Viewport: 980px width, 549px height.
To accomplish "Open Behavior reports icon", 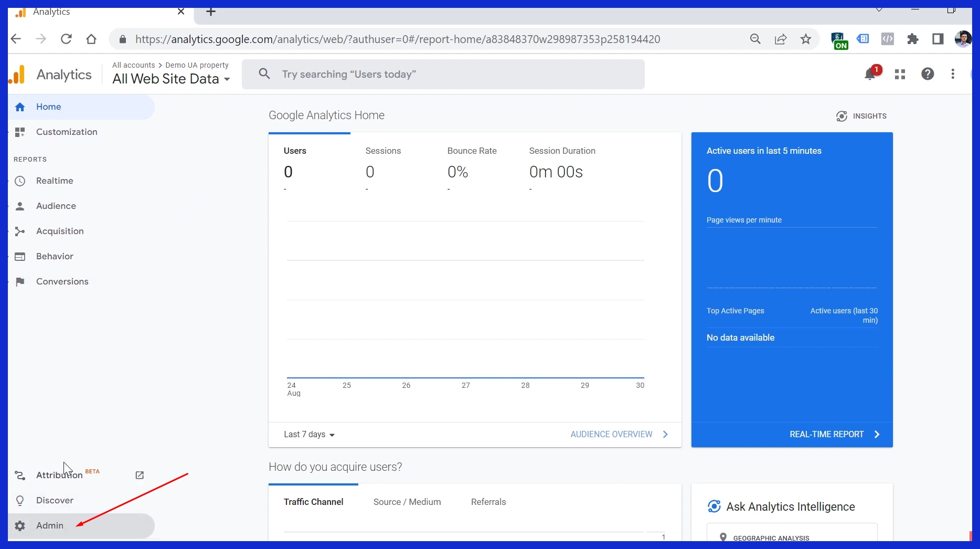I will tap(20, 257).
